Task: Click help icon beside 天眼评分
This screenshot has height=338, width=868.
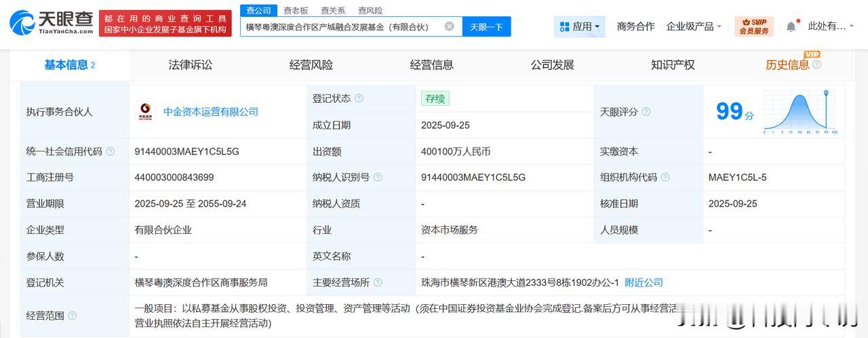Action: 646,112
